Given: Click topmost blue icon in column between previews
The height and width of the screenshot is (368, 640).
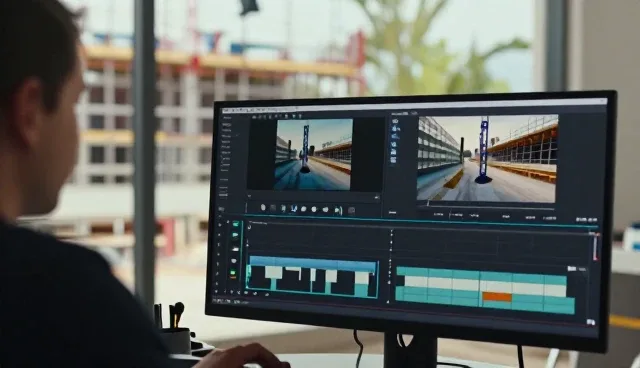Looking at the screenshot, I should 395,121.
